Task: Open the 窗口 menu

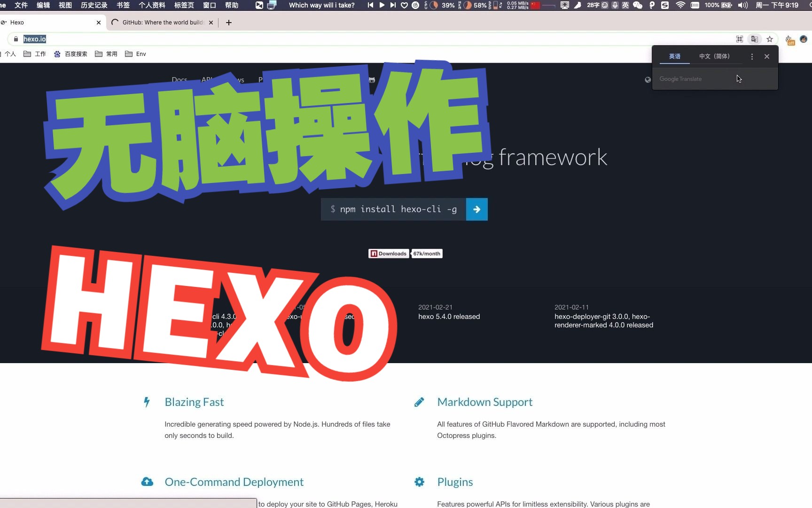Action: (210, 5)
